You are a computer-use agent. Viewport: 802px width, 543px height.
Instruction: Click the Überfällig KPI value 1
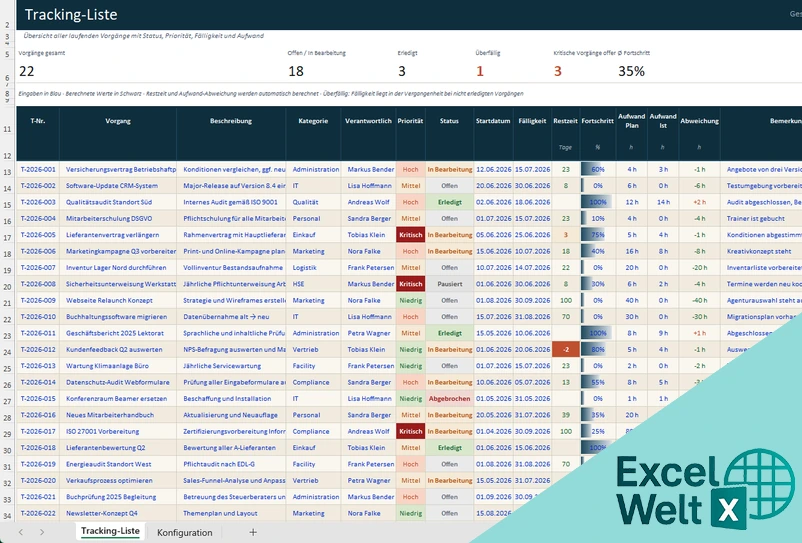(x=480, y=71)
